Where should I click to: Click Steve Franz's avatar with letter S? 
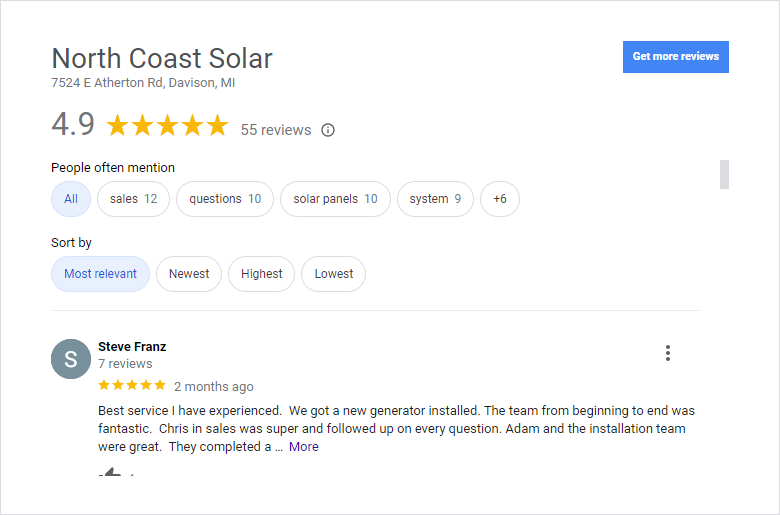tap(71, 359)
